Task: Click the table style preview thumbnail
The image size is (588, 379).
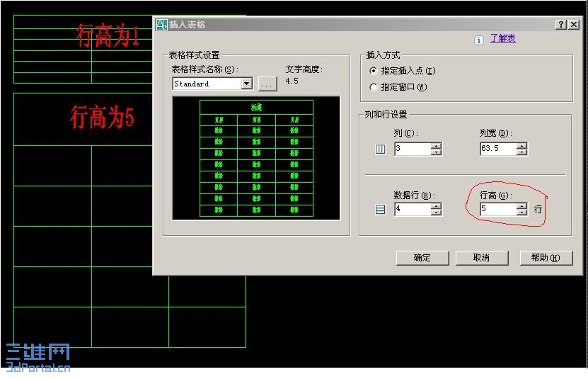Action: point(256,158)
